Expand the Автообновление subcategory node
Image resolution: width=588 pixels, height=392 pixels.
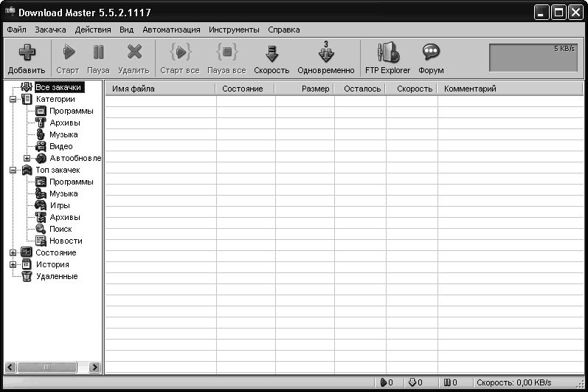[27, 158]
